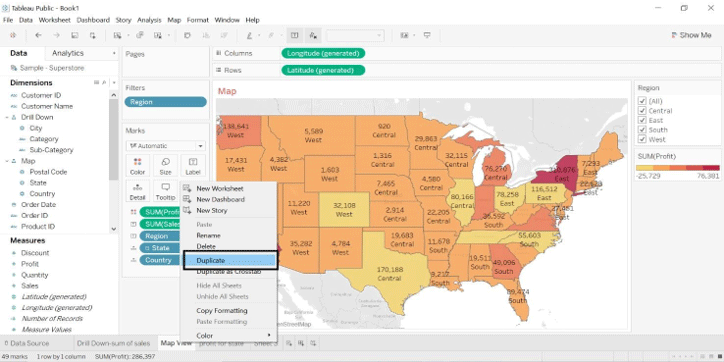Screen dimensions: 724x362
Task: Switch to the Analytics tab
Action: [x=68, y=53]
